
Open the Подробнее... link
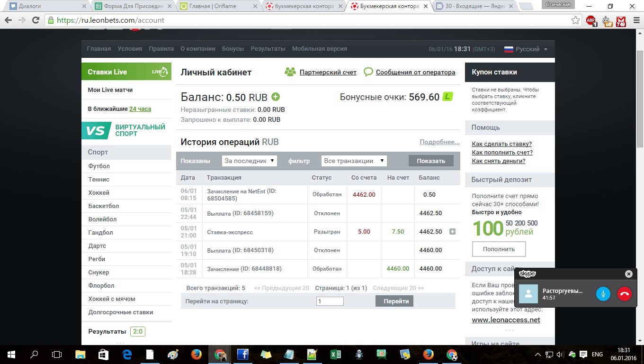(439, 142)
